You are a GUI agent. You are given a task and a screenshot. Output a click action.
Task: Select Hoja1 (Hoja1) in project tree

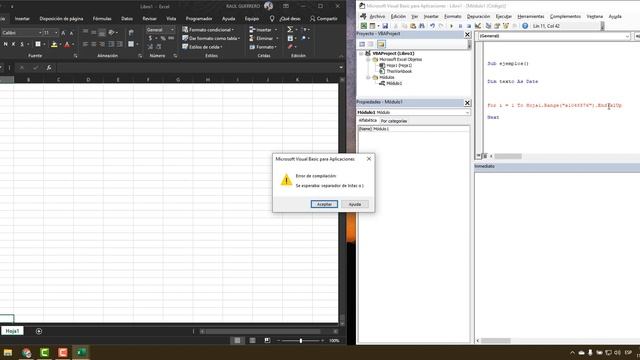(399, 65)
